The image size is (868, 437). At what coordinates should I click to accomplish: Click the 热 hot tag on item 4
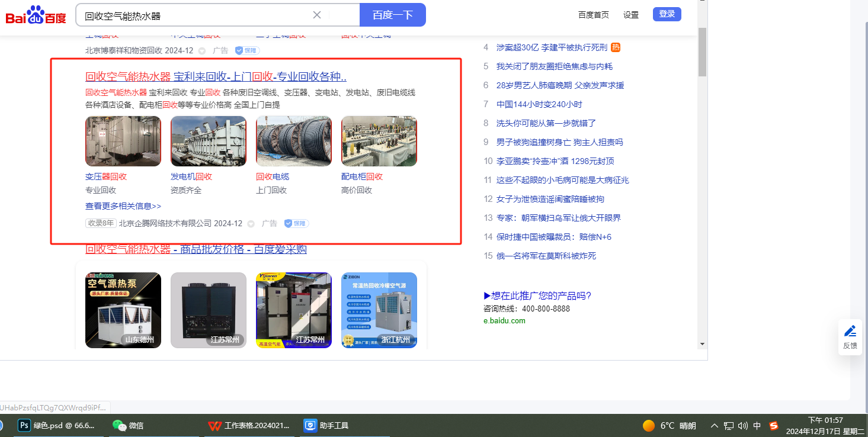616,47
